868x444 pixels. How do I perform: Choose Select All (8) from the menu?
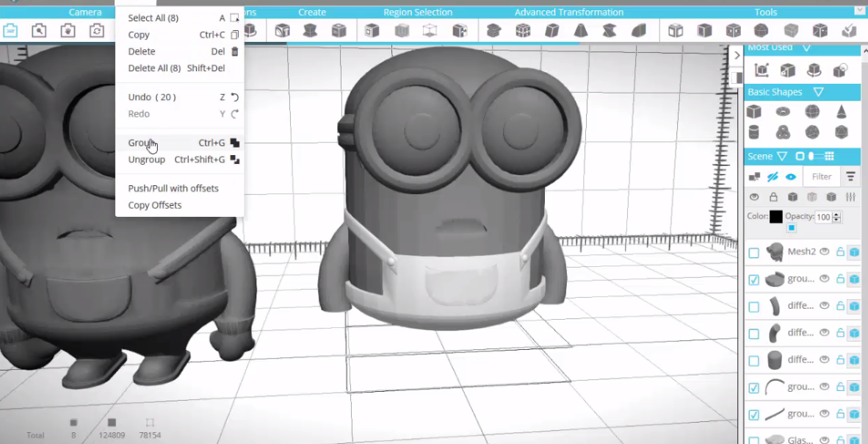[179, 18]
